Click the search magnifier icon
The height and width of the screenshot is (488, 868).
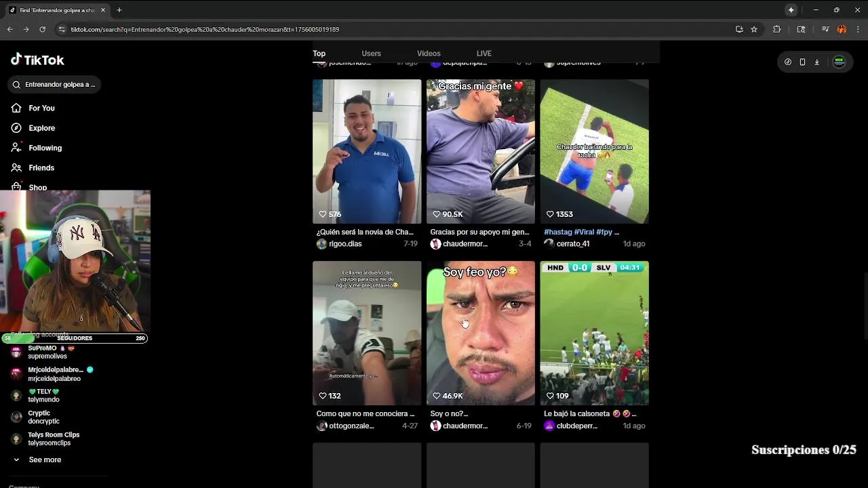coord(16,85)
